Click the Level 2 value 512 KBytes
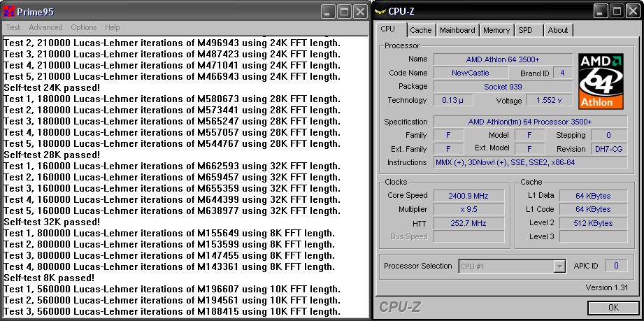Image resolution: width=644 pixels, height=321 pixels. 594,223
